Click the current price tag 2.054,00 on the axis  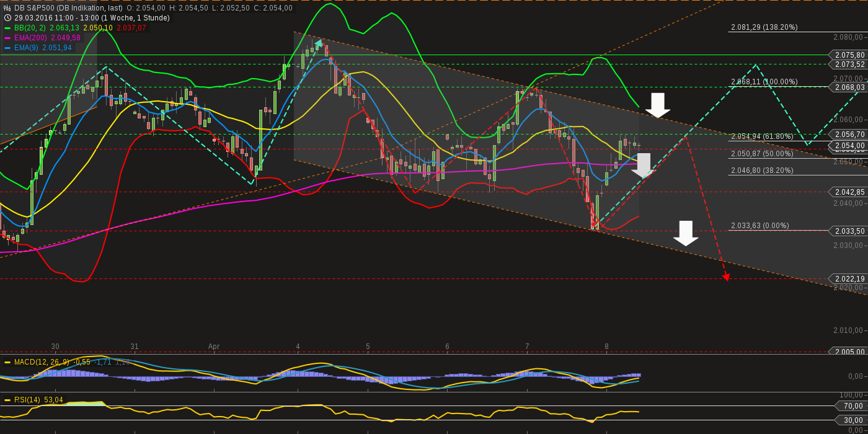point(848,146)
